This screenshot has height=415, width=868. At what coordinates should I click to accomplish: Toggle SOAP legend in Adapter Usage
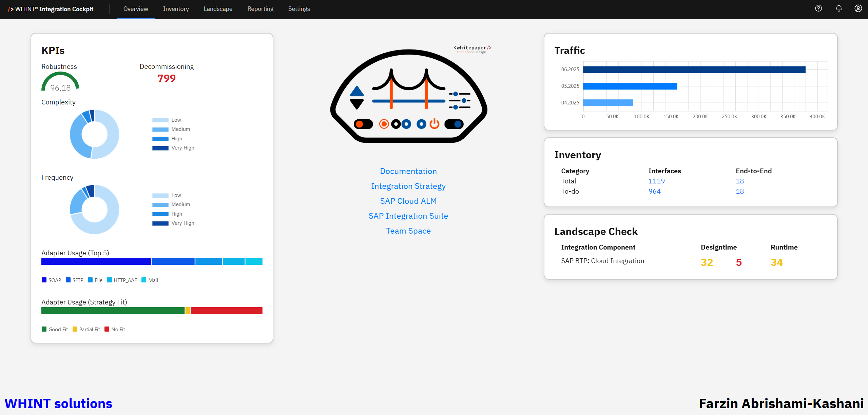[51, 280]
